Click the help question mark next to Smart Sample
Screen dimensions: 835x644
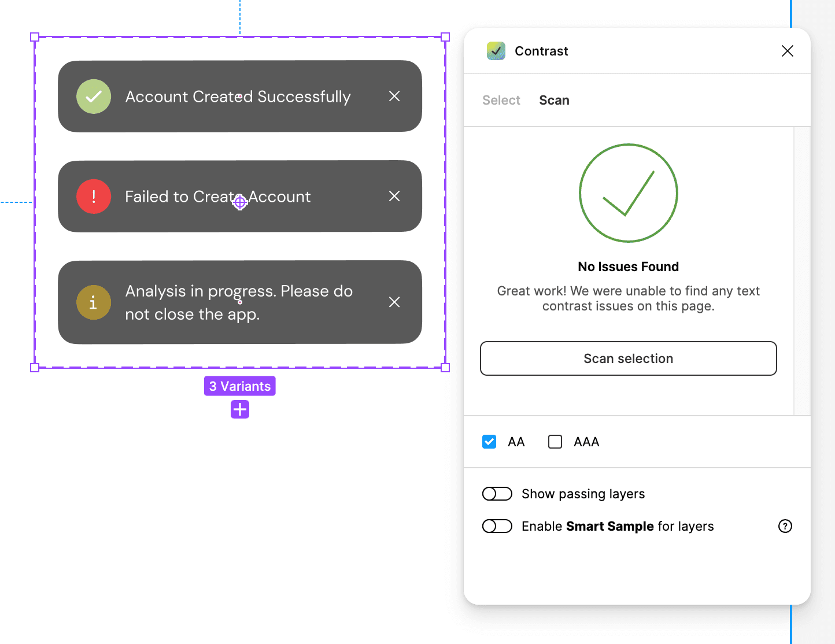tap(785, 526)
